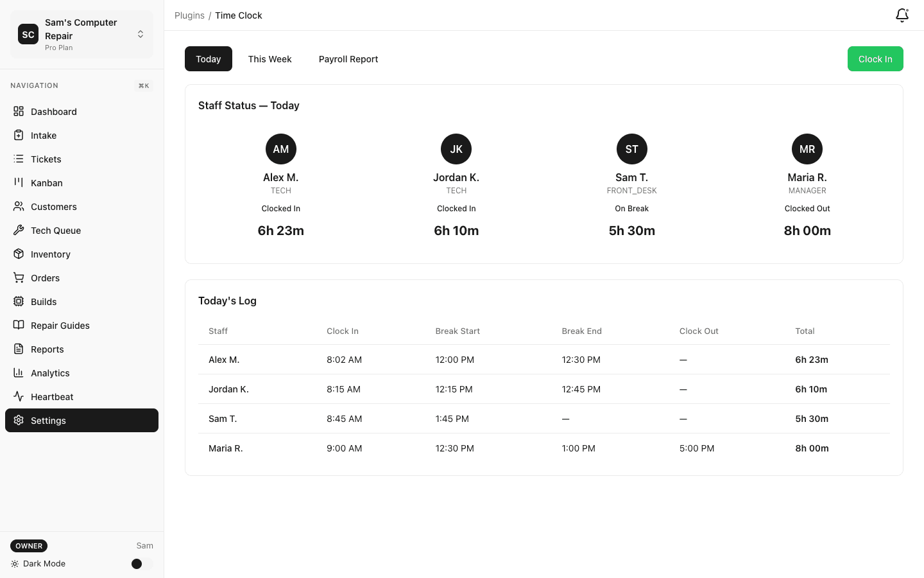924x578 pixels.
Task: Switch to the This Week tab
Action: (x=269, y=58)
